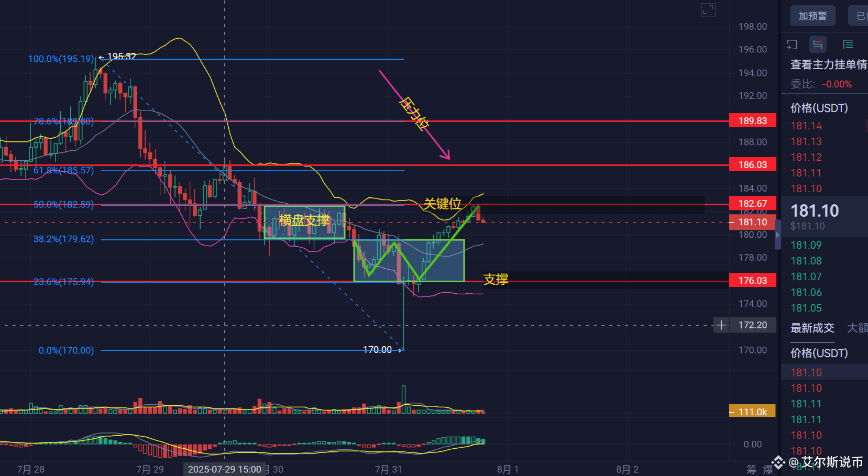Viewport: 868px width, 476px height.
Task: Select the red 189.83 price line label
Action: point(753,121)
